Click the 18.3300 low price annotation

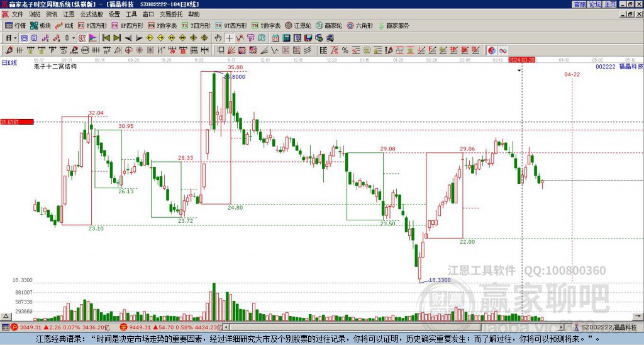pyautogui.click(x=440, y=280)
